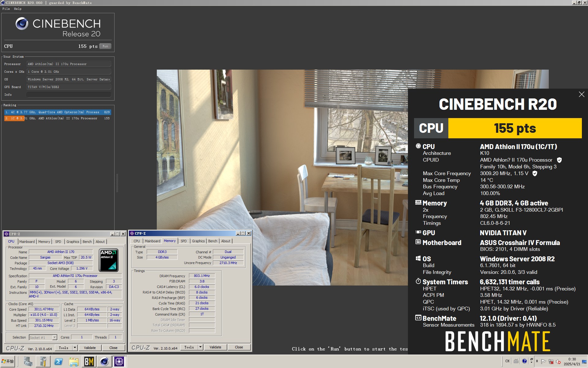Click the System Timers stopwatch icon
This screenshot has height=368, width=588.
[x=418, y=281]
